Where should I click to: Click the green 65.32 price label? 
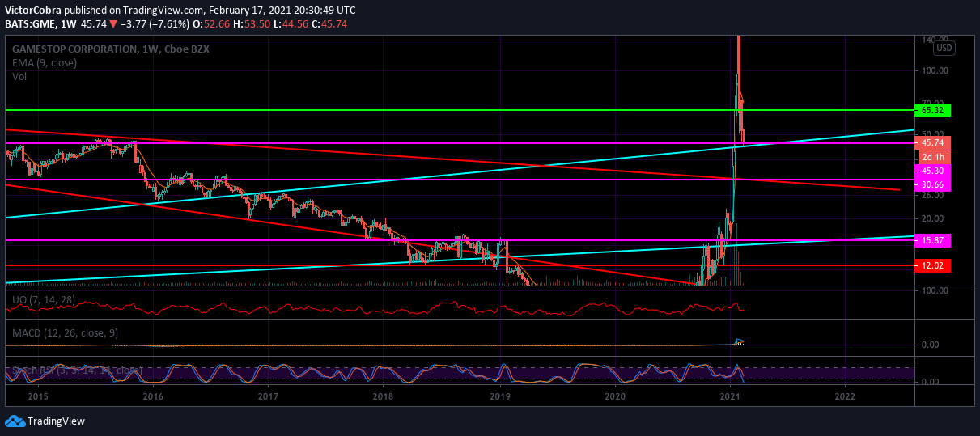[933, 110]
